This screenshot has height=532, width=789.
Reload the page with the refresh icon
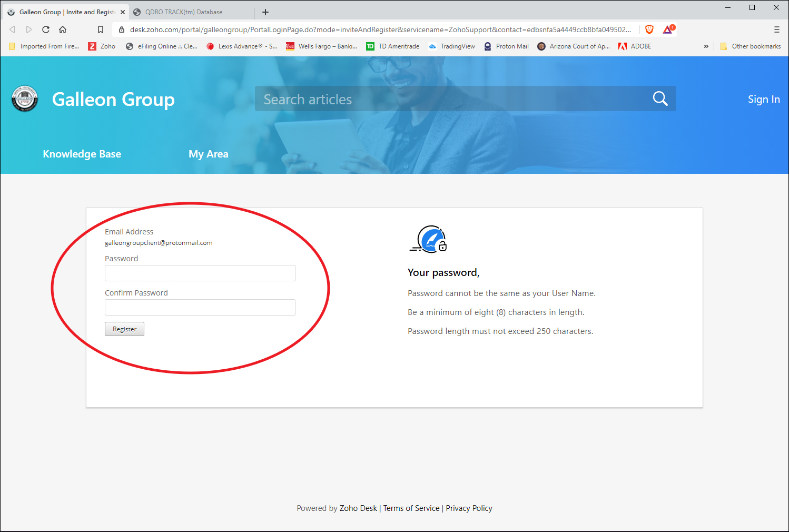pos(46,29)
